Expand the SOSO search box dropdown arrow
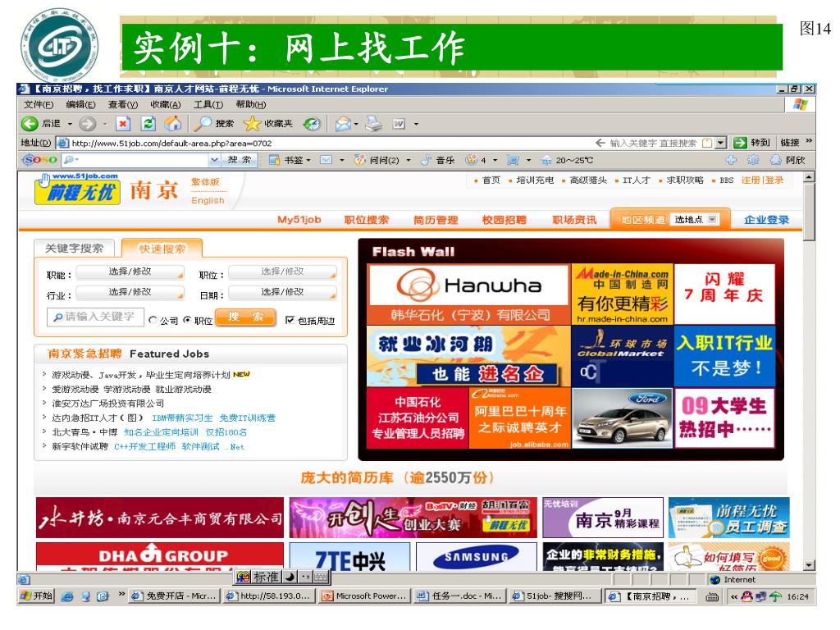Image resolution: width=840 pixels, height=630 pixels. (214, 160)
